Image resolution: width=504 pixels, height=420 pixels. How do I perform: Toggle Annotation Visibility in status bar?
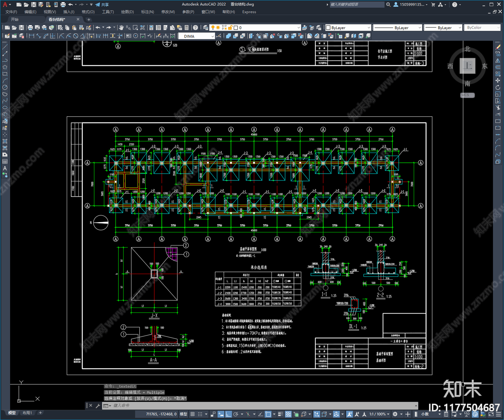350,414
